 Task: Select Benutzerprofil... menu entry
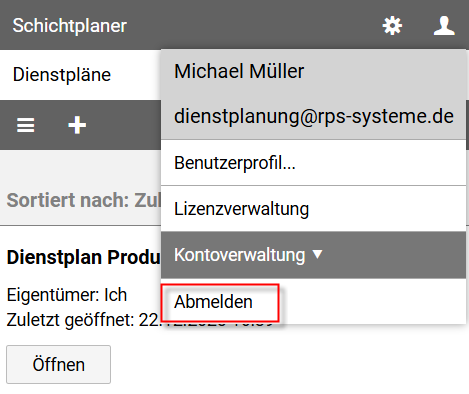click(313, 163)
